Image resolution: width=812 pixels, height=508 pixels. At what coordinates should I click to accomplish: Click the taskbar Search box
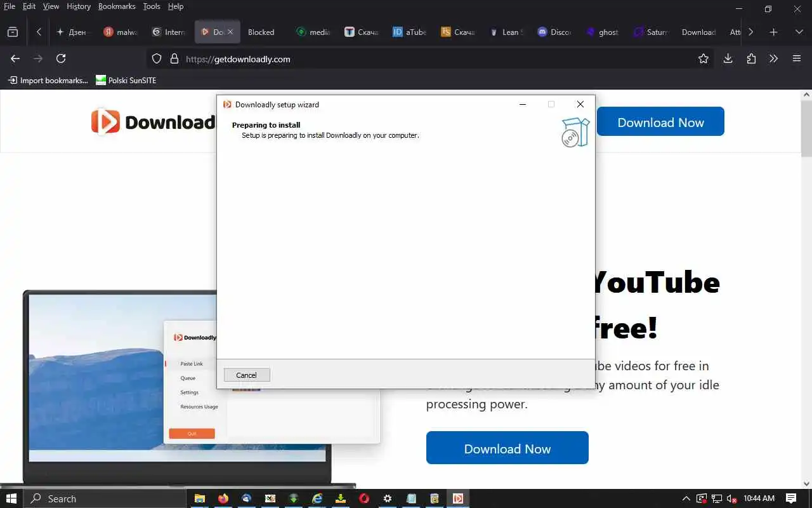pos(105,498)
